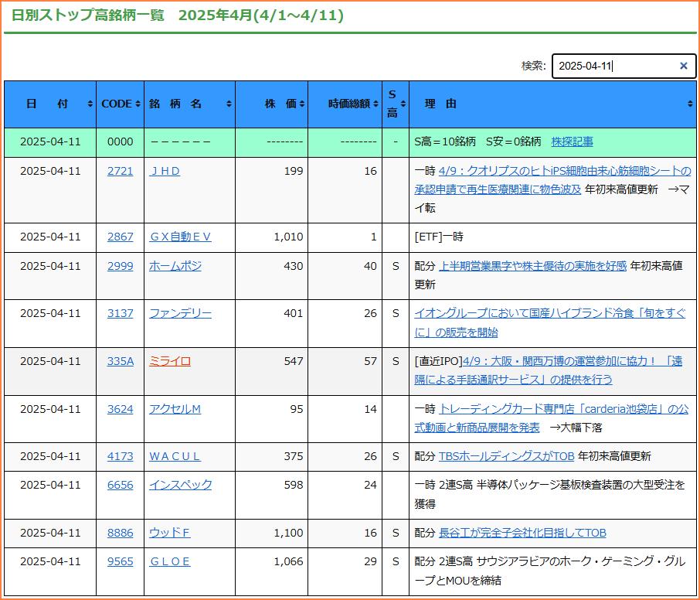Open the ＧＸ自動ＥＶ stock link

click(180, 237)
